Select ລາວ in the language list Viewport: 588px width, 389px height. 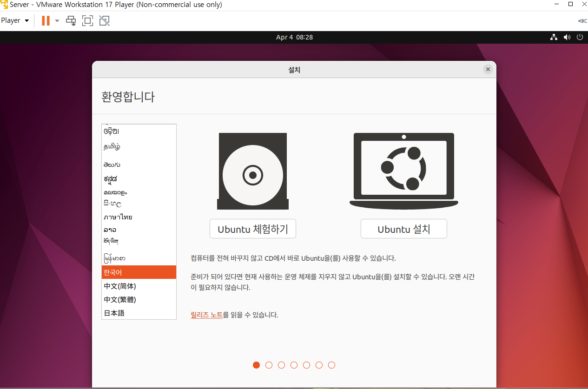tap(139, 230)
